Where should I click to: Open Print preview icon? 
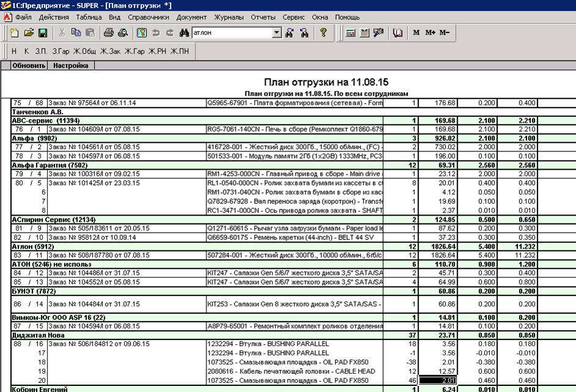point(122,33)
